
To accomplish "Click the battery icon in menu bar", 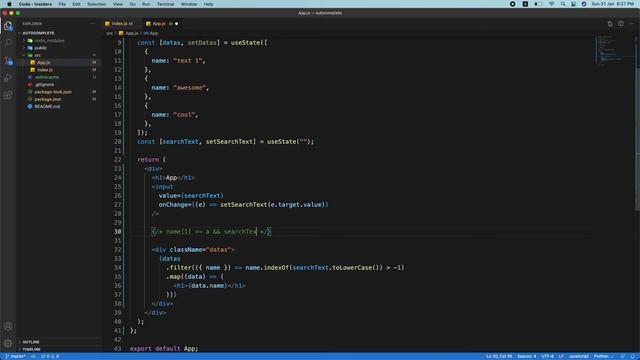I will [538, 4].
